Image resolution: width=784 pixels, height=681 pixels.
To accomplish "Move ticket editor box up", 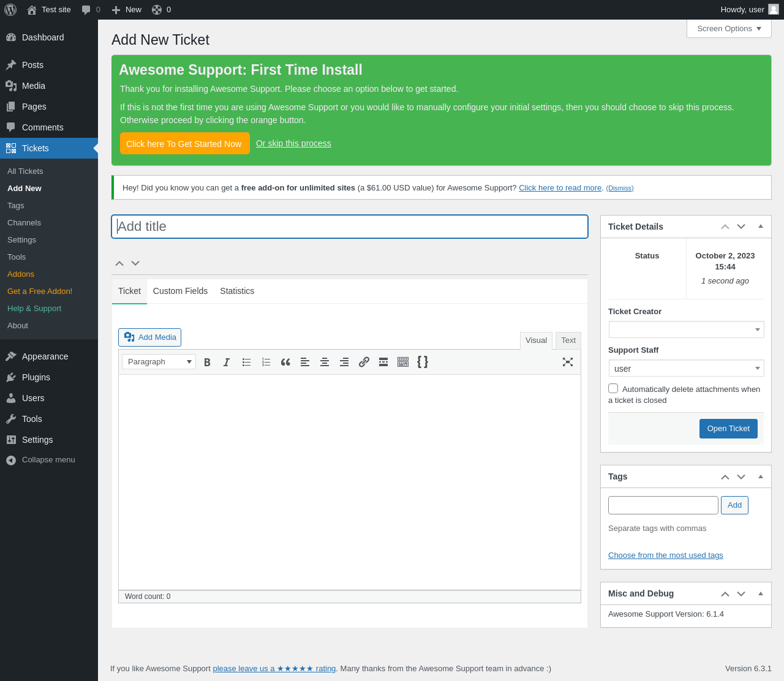I will (x=119, y=263).
